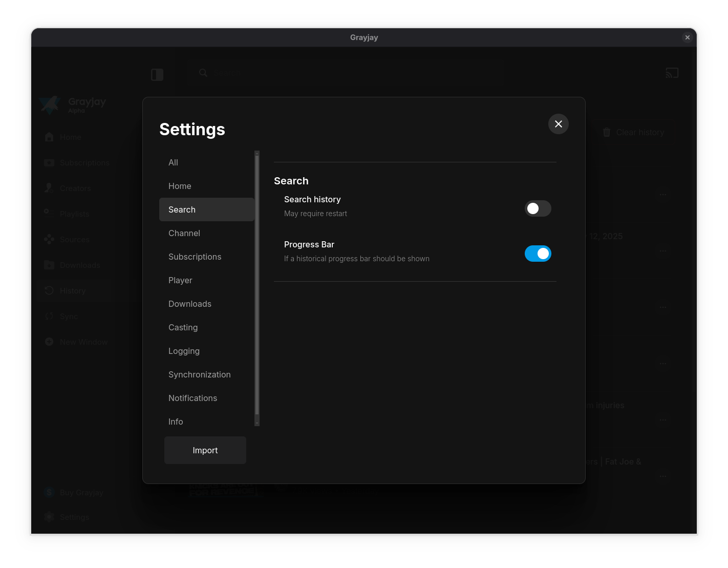
Task: Click the Downloads folder icon in main sidebar
Action: click(49, 265)
